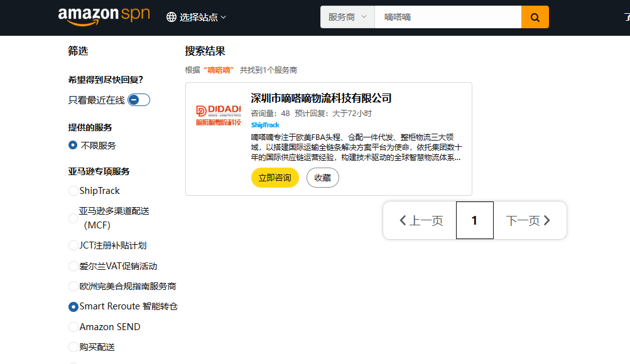Select the Amazon SEND radio option

pyautogui.click(x=73, y=327)
